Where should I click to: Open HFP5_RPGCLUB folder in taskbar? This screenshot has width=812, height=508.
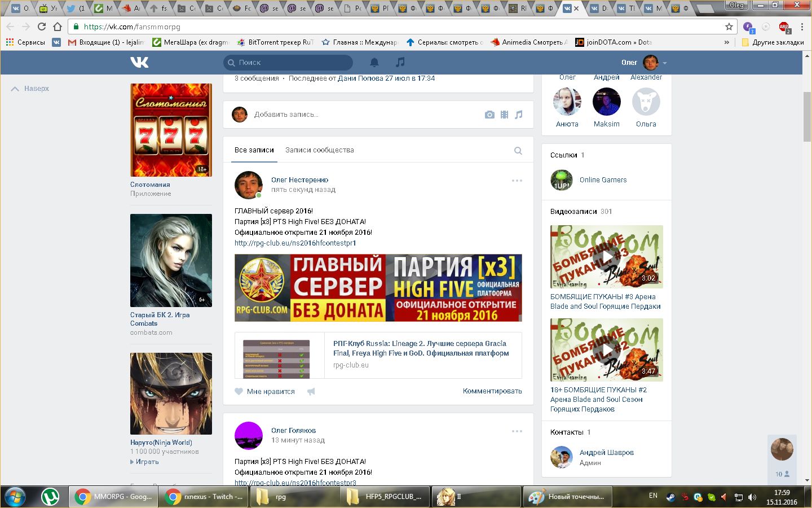[x=385, y=497]
